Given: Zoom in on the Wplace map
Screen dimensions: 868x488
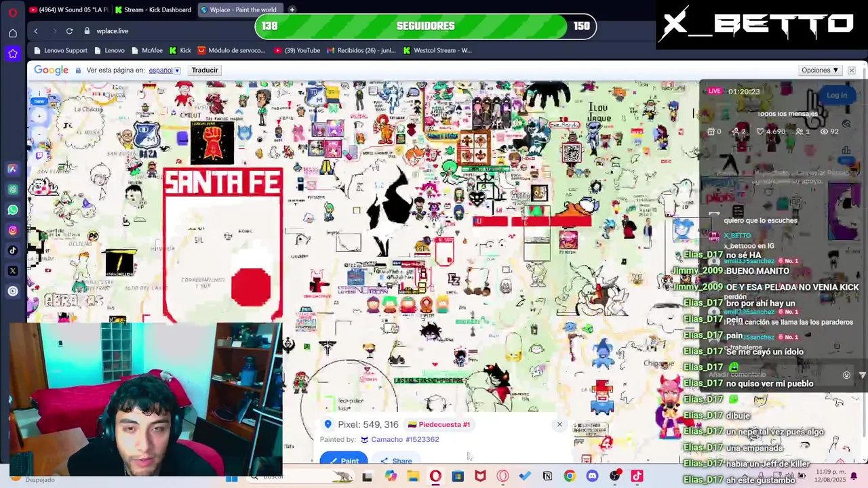Looking at the screenshot, I should point(39,116).
